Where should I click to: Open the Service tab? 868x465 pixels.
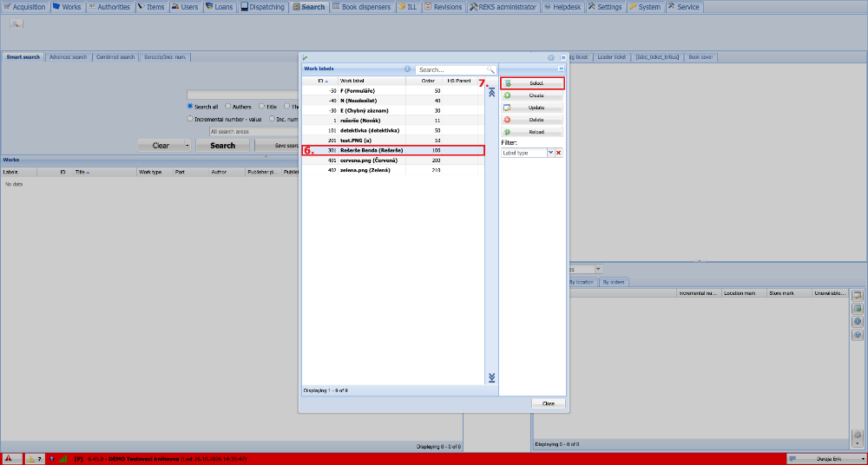[x=684, y=7]
